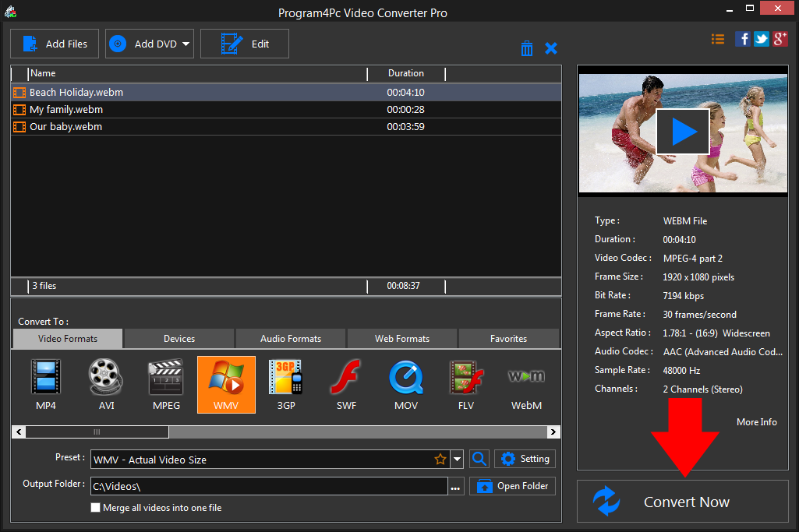799x532 pixels.
Task: Select the MPEG format icon
Action: pos(165,385)
